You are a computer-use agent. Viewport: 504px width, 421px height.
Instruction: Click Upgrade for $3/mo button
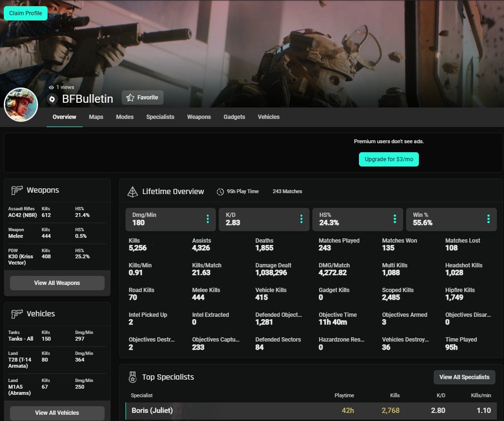[x=388, y=159]
